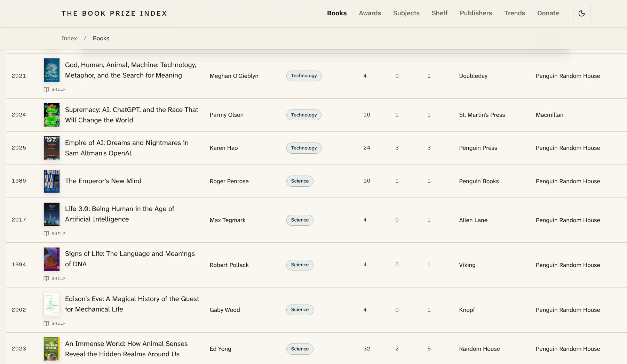Open The Emperor's New Mind cover thumbnail
The image size is (627, 364).
click(x=51, y=181)
